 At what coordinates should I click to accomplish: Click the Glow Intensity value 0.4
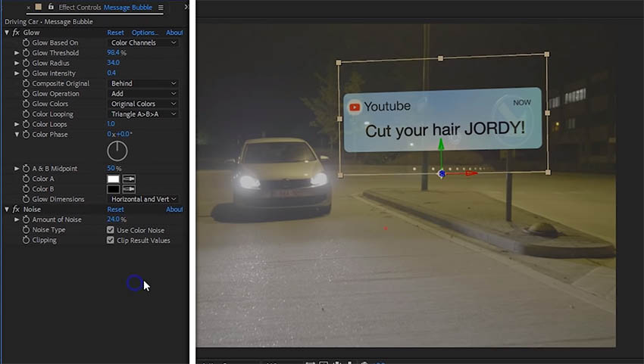[x=111, y=73]
